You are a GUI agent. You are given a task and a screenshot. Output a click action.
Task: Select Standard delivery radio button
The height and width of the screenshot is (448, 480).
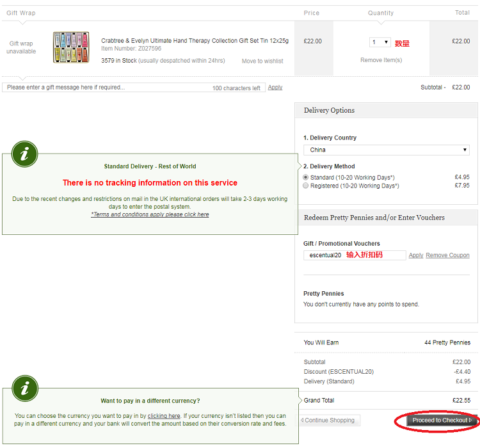[306, 177]
